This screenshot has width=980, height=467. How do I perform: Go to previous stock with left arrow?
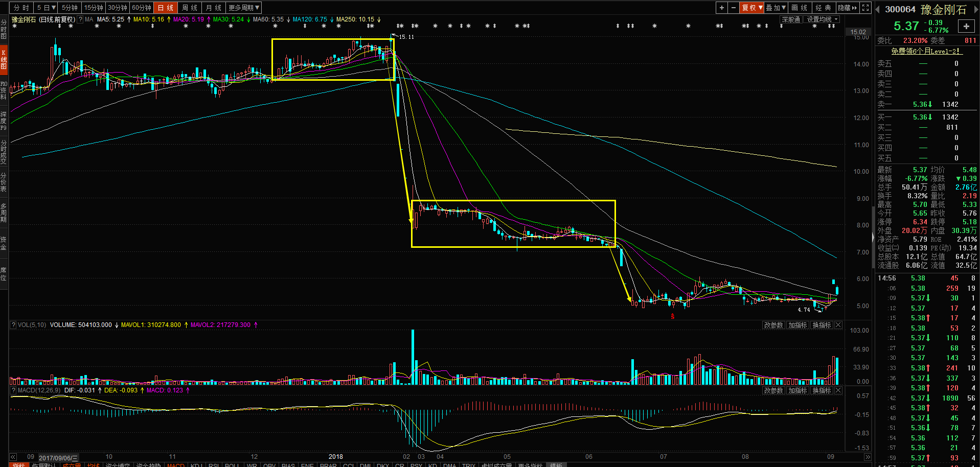[x=877, y=10]
